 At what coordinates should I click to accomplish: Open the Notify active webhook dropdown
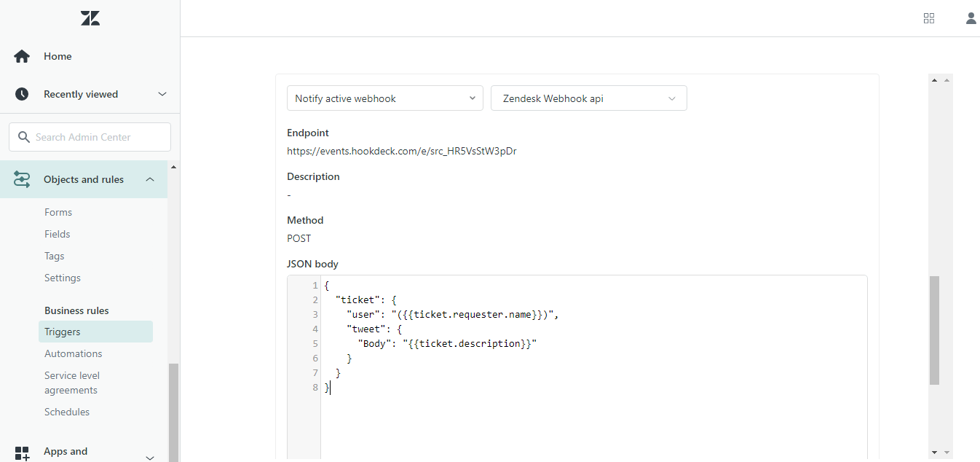(384, 98)
